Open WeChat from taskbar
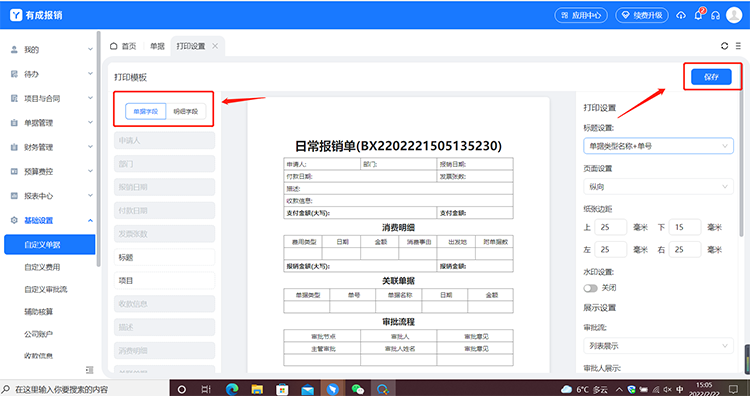The height and width of the screenshot is (396, 750). pos(358,389)
